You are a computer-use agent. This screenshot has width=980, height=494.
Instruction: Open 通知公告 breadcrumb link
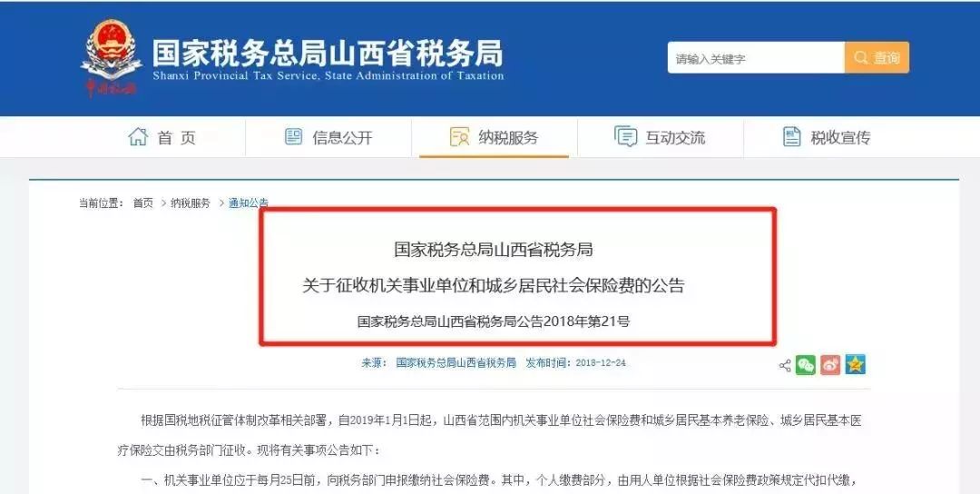coord(248,203)
